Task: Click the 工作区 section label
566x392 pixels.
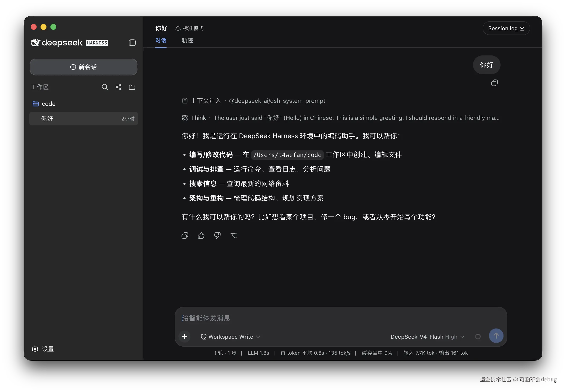Action: point(40,87)
